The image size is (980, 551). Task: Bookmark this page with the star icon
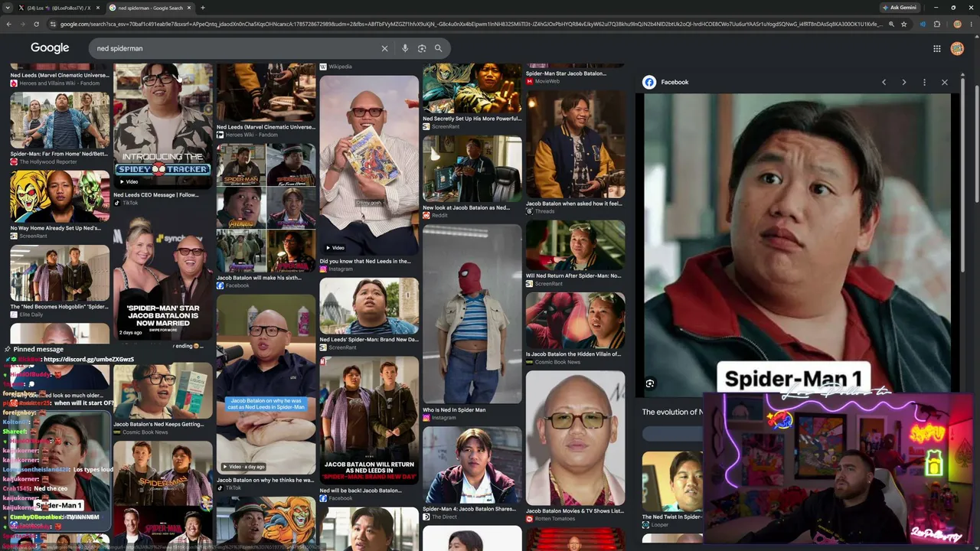coord(903,24)
